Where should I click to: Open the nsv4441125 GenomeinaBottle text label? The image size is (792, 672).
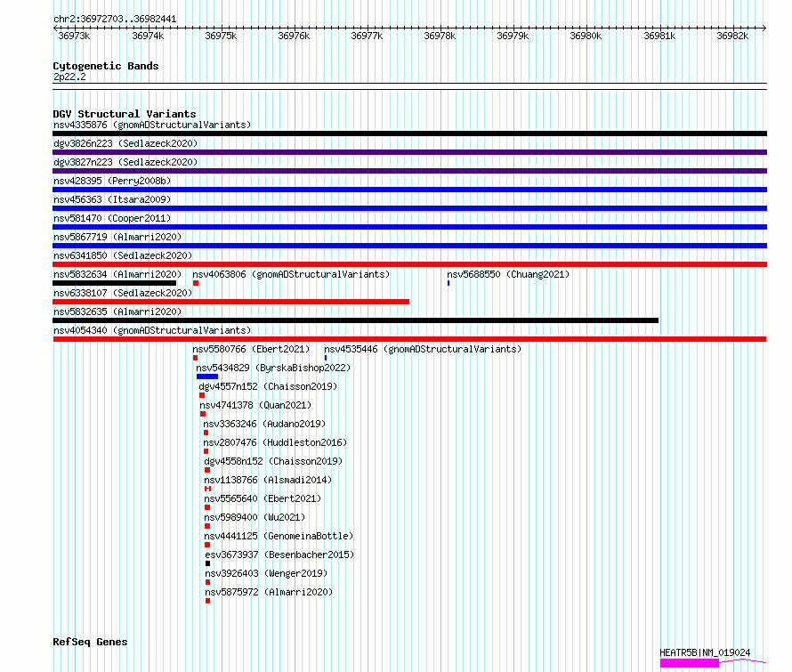pos(279,536)
